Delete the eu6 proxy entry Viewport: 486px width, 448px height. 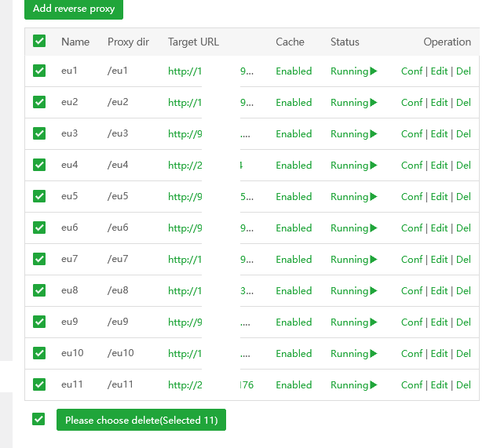coord(463,228)
